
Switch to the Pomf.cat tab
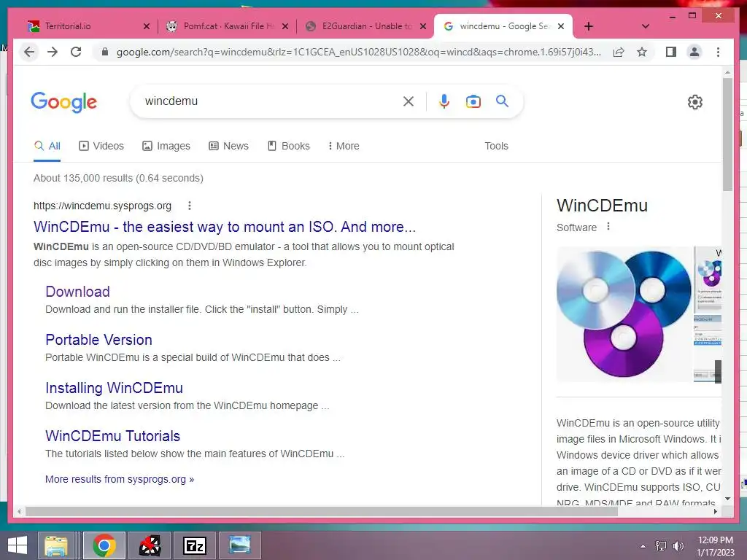(x=228, y=26)
